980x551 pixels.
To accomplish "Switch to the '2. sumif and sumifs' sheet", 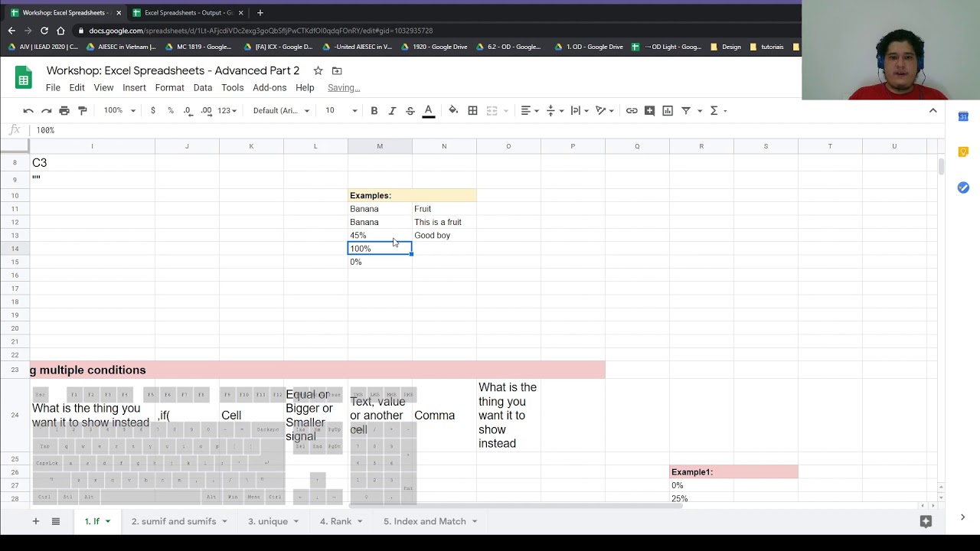I will tap(179, 521).
